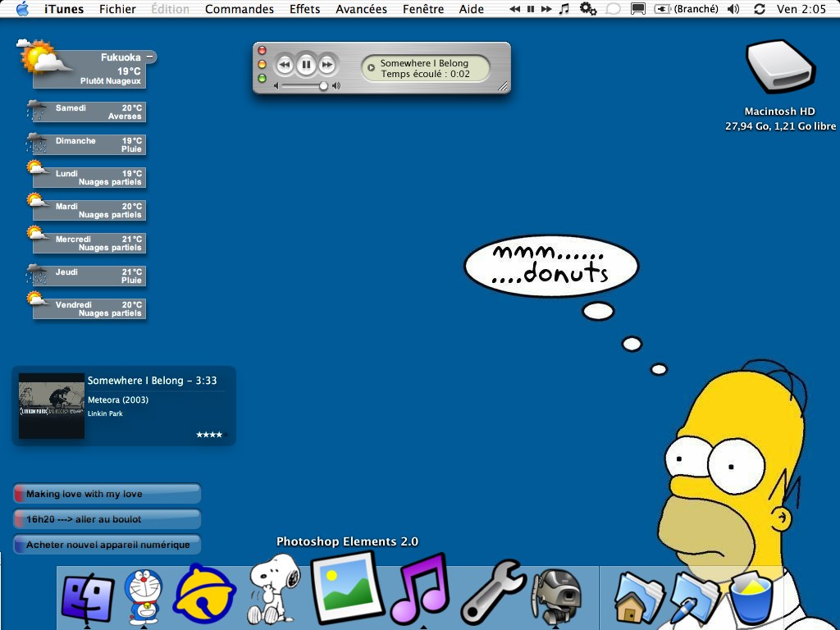Skip to next track in iTunes mini player
Viewport: 840px width, 630px height.
[x=326, y=65]
